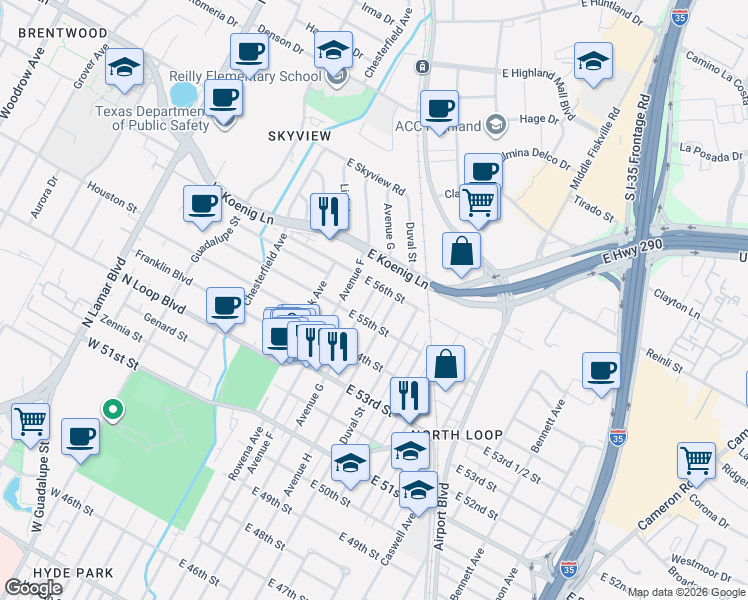Click the ACC Highland college pin icon
The width and height of the screenshot is (748, 600).
click(x=496, y=125)
